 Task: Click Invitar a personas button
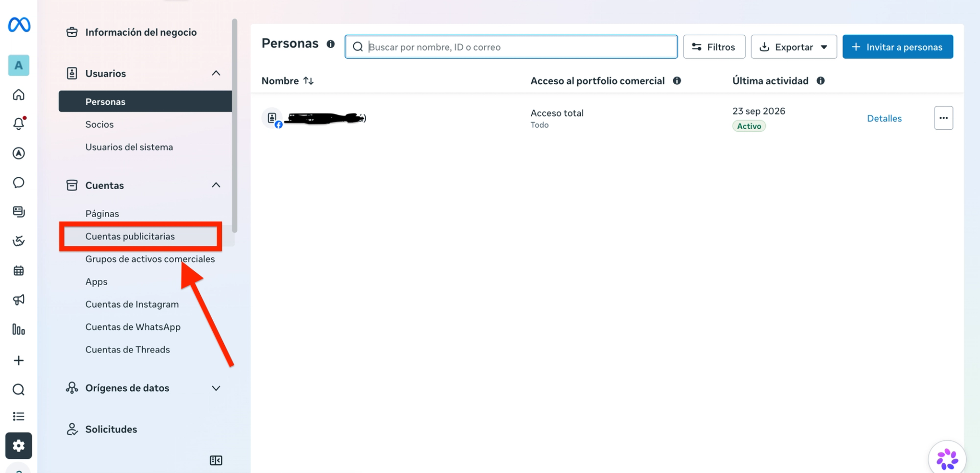pos(897,46)
